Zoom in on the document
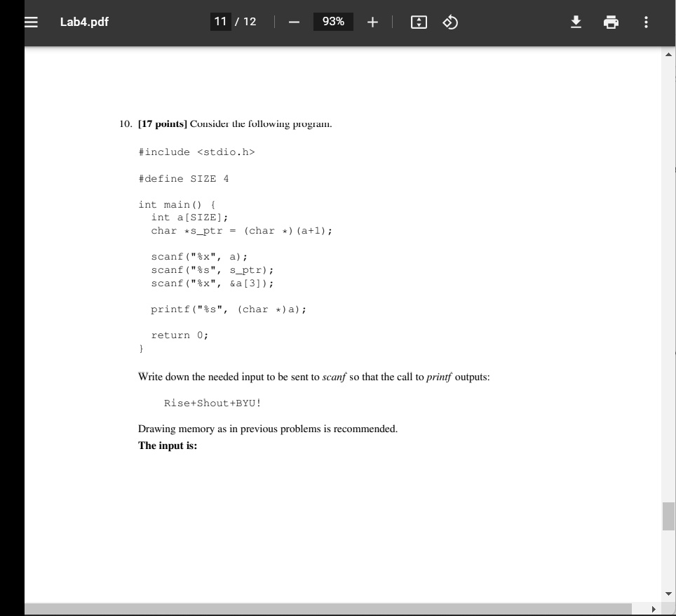 pyautogui.click(x=372, y=22)
